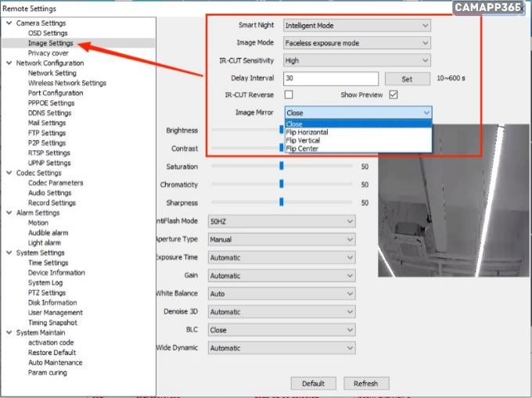Open Motion under Alarm Settings

coord(38,223)
